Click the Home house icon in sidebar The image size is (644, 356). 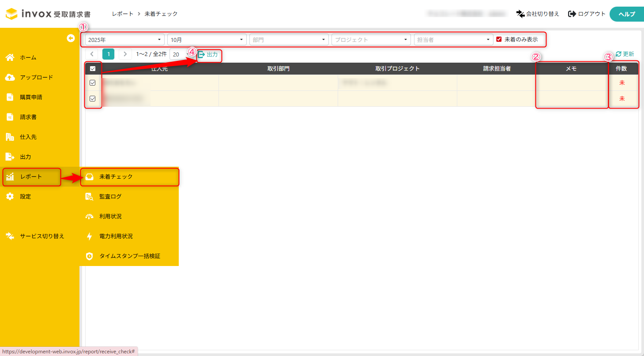tap(10, 57)
